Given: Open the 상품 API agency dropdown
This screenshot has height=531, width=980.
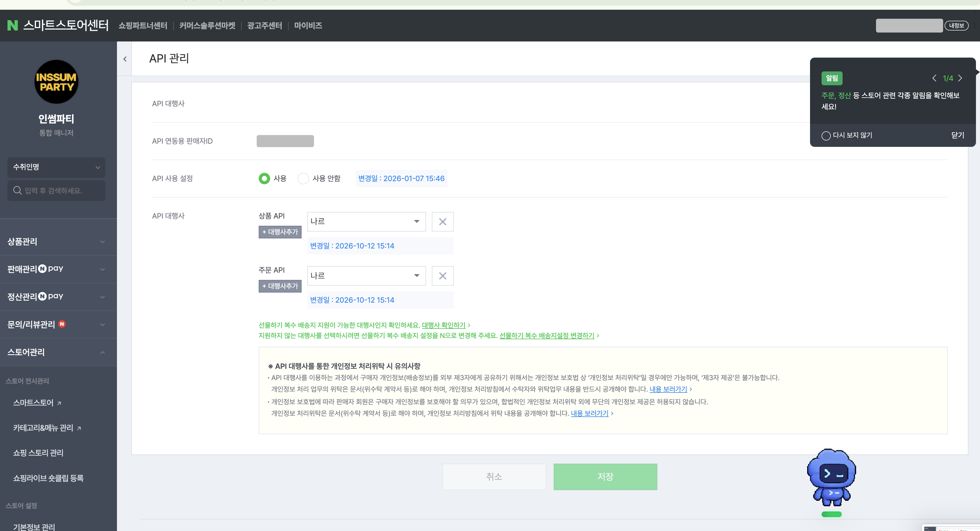Looking at the screenshot, I should pos(366,222).
